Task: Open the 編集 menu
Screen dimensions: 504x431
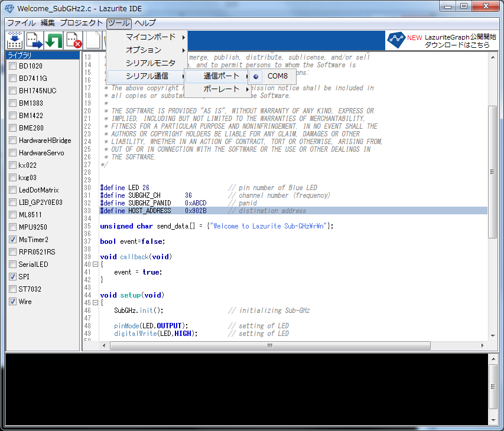Action: pyautogui.click(x=48, y=23)
